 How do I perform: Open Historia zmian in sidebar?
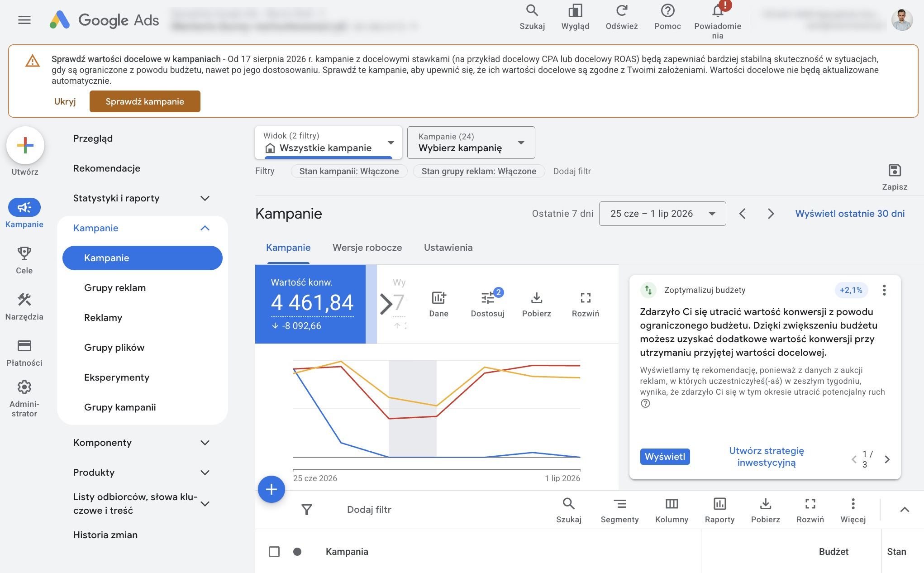click(x=105, y=535)
